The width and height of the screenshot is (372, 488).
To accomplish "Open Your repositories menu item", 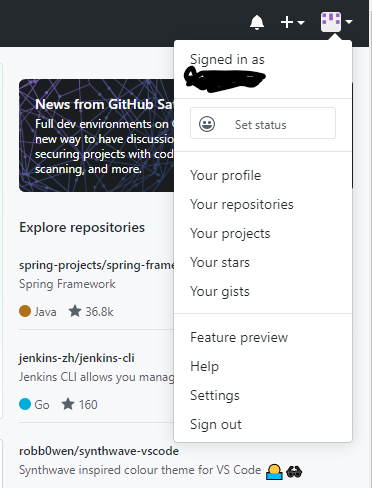I will 242,204.
